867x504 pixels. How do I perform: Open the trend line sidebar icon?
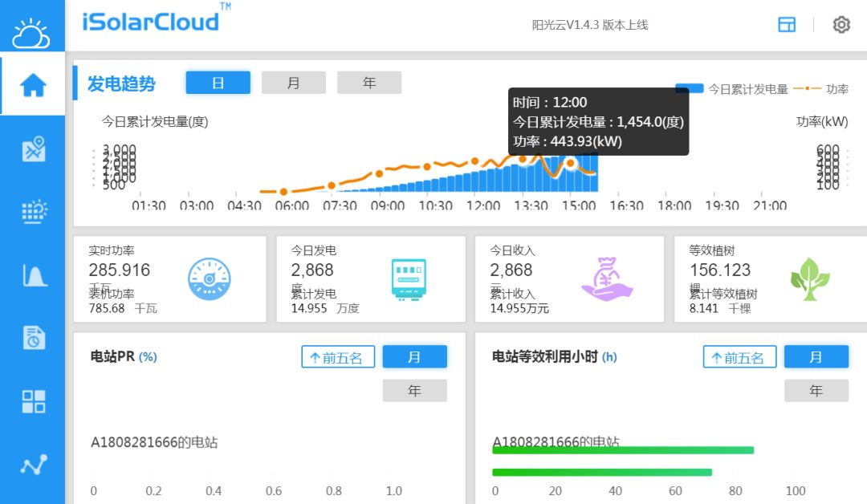(34, 465)
